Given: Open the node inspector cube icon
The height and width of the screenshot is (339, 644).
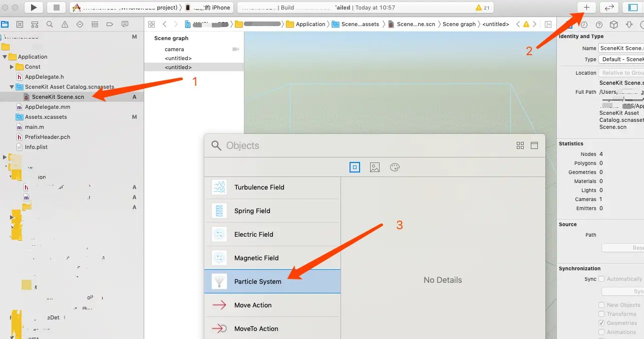Looking at the screenshot, I should pyautogui.click(x=614, y=25).
